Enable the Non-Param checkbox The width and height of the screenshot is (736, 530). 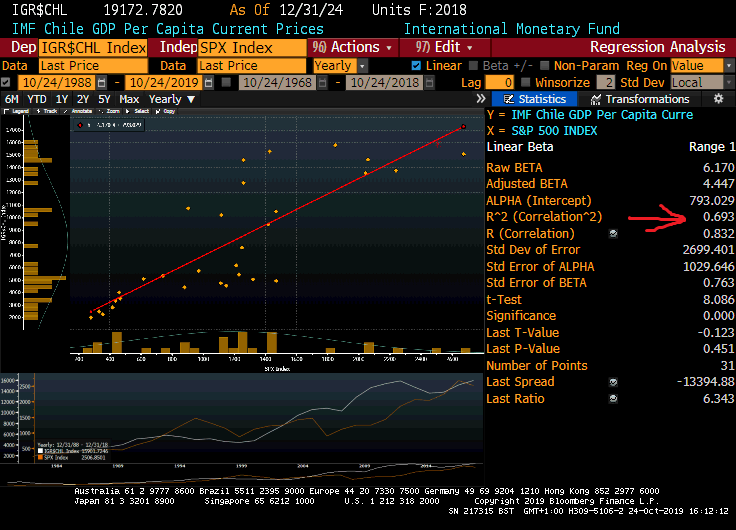[544, 66]
